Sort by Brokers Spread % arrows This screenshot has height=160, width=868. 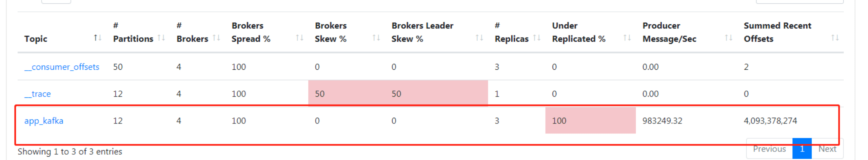click(299, 38)
